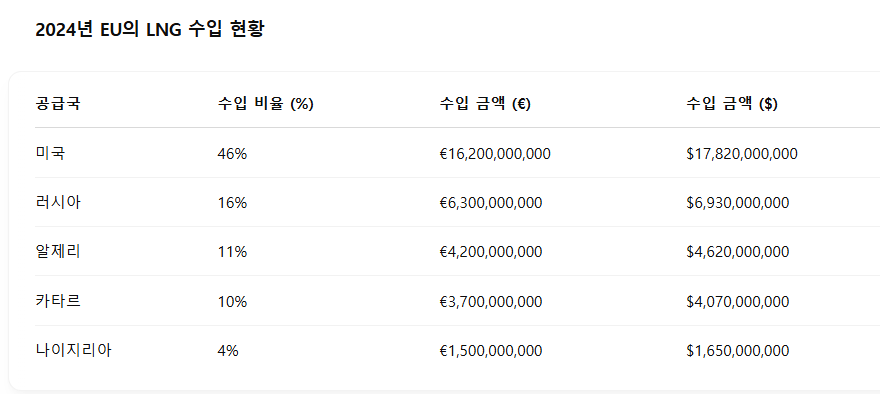Select the 러시아 supplier cell
Viewport: 880px width, 394px height.
(x=58, y=203)
